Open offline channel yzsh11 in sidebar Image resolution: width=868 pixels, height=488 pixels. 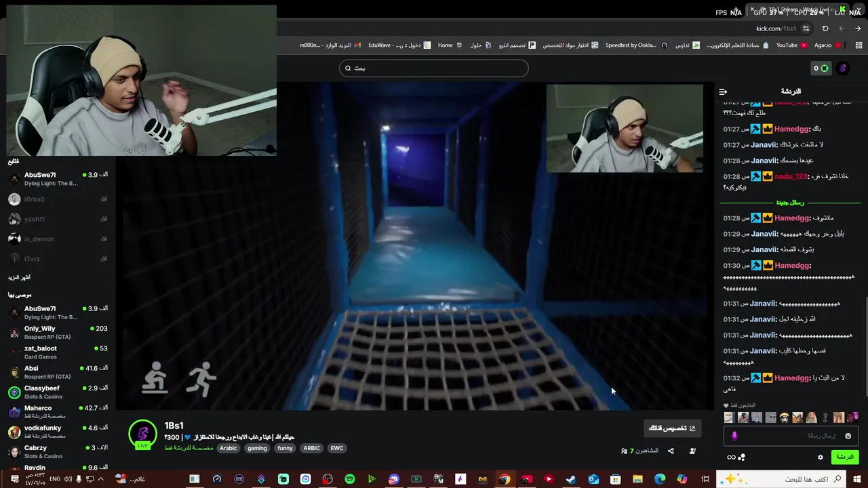[58, 219]
